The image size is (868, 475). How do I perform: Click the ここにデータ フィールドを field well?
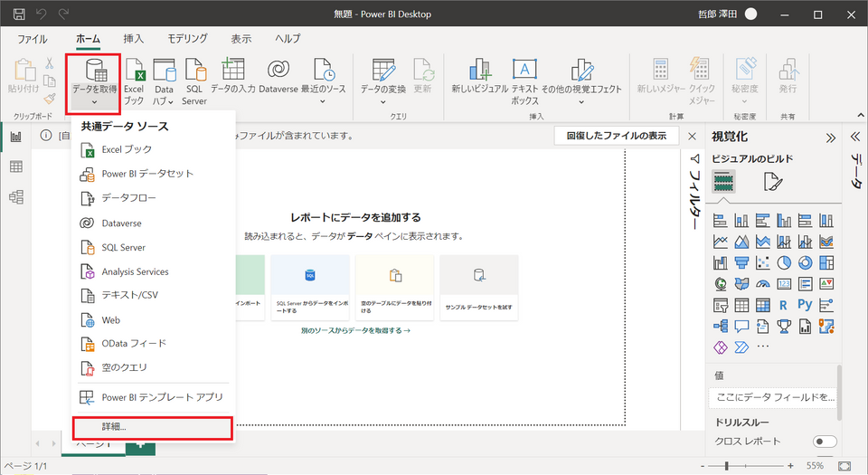pyautogui.click(x=773, y=397)
